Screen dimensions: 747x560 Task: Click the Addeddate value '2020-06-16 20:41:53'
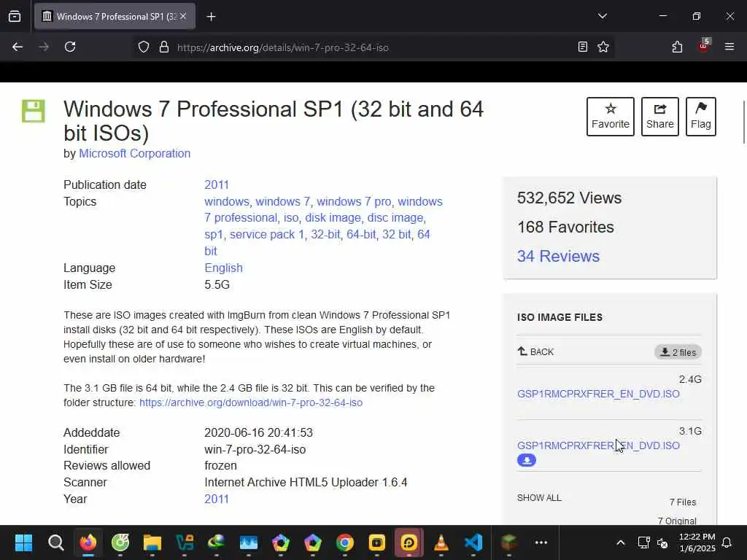point(259,433)
